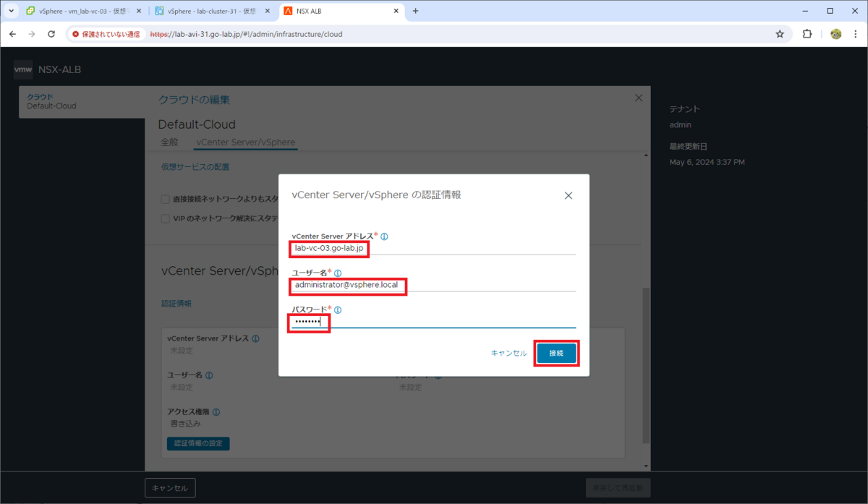Focus the パスワード input field
Viewport: 868px width, 504px height.
pos(434,321)
